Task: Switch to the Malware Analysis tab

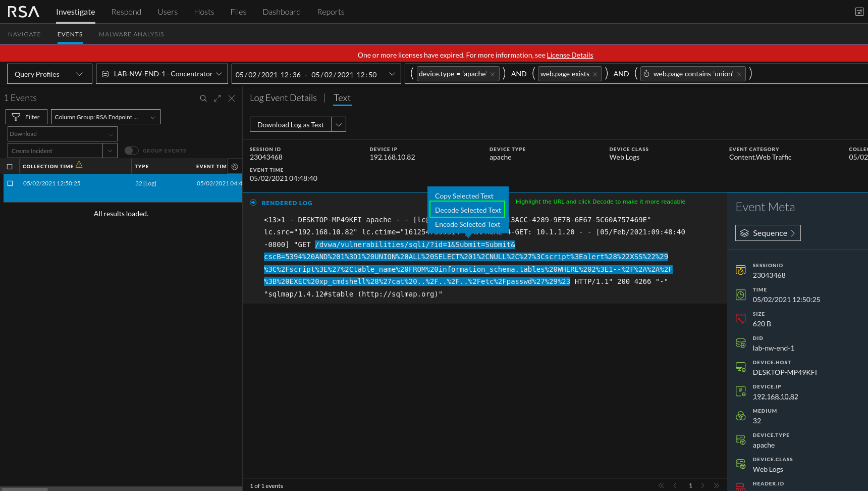Action: [x=131, y=34]
